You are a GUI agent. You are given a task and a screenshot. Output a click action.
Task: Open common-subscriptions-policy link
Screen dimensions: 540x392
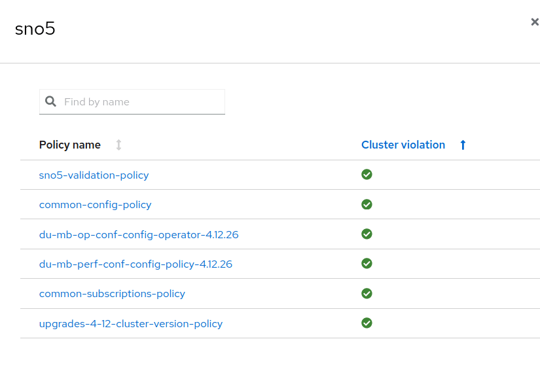(x=112, y=293)
